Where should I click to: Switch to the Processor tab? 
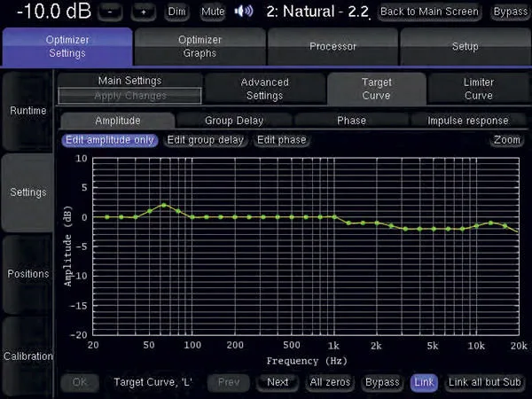point(332,46)
